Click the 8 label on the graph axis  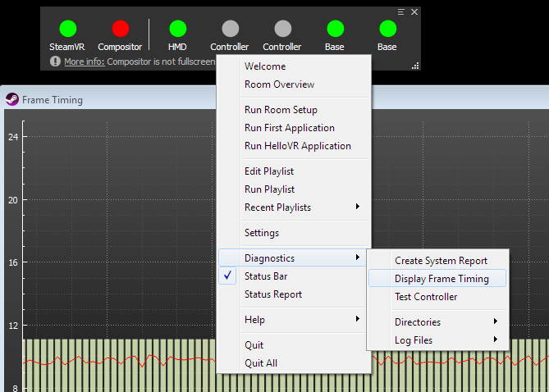tap(15, 388)
